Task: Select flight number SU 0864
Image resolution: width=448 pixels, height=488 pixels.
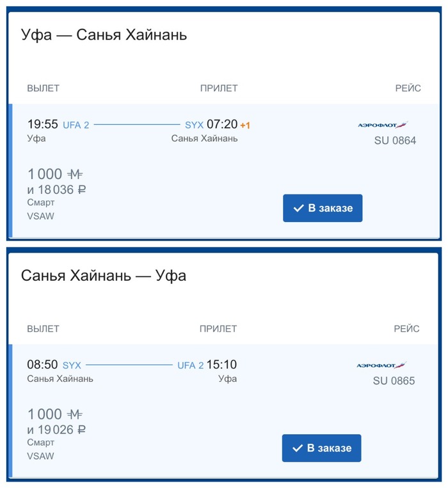Action: coord(395,141)
